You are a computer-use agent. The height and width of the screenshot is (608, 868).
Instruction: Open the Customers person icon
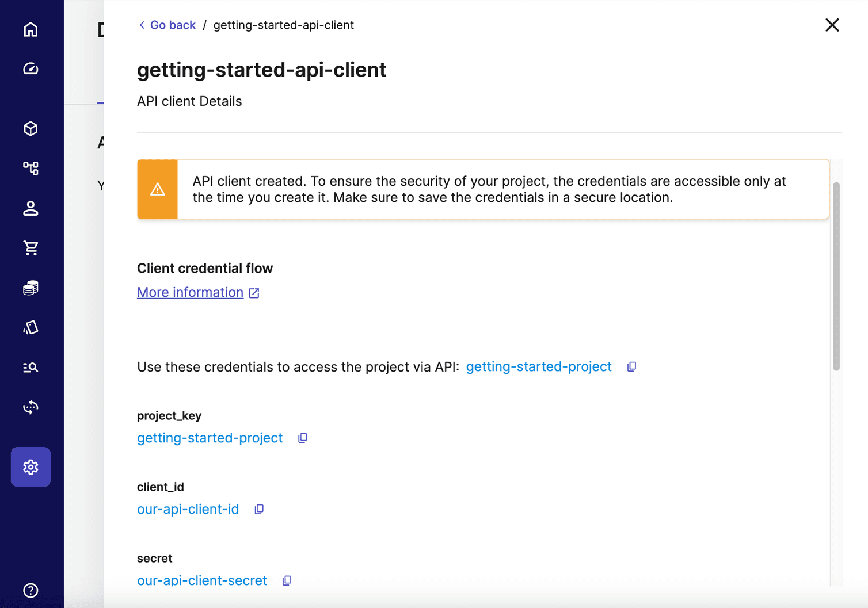coord(31,208)
